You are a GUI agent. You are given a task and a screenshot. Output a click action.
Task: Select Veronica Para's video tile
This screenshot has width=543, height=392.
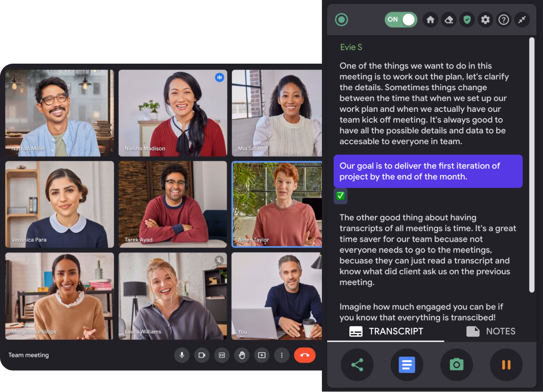click(x=60, y=204)
